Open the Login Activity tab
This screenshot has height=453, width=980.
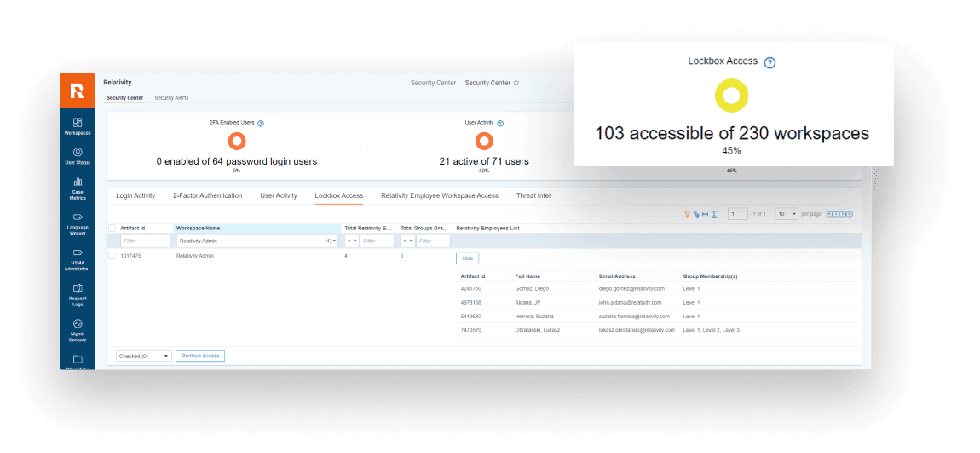[x=135, y=196]
